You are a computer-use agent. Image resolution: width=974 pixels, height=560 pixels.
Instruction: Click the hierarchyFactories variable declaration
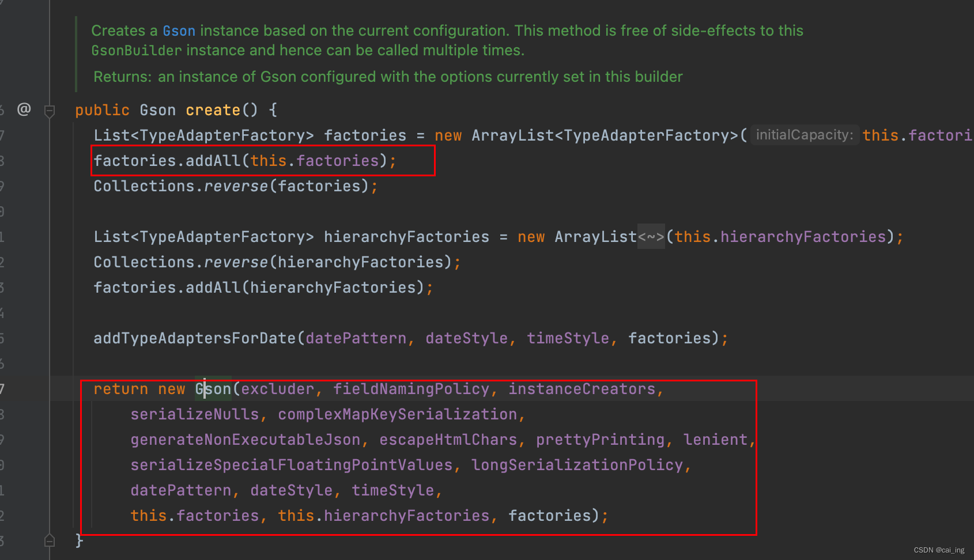tap(406, 237)
